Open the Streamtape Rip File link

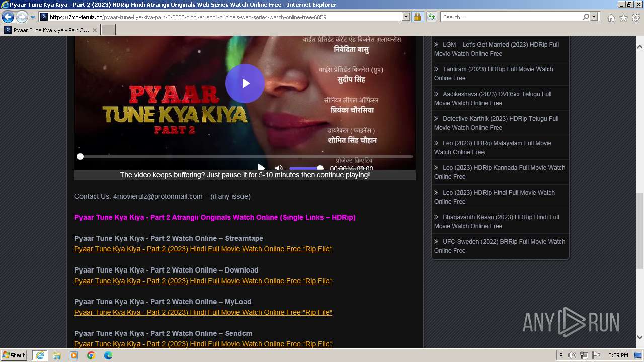tap(203, 249)
